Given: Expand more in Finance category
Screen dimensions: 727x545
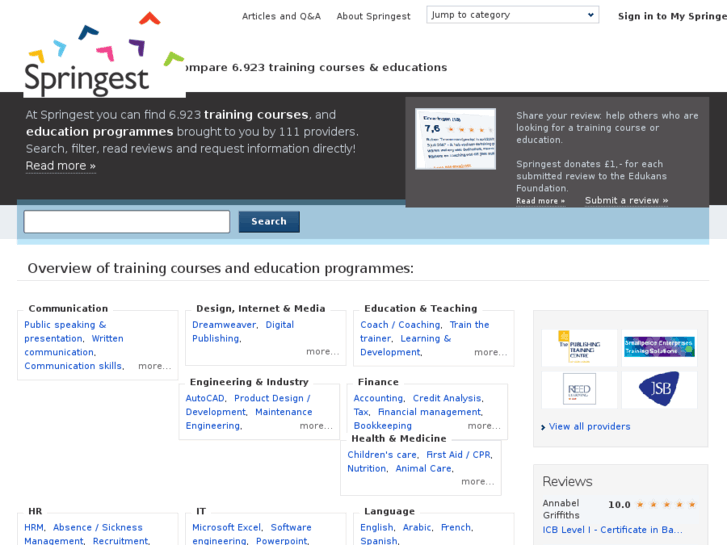Looking at the screenshot, I should (x=484, y=426).
